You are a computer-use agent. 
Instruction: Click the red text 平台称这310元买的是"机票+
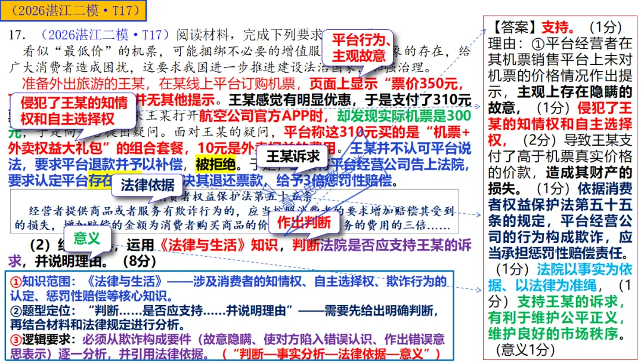click(377, 133)
